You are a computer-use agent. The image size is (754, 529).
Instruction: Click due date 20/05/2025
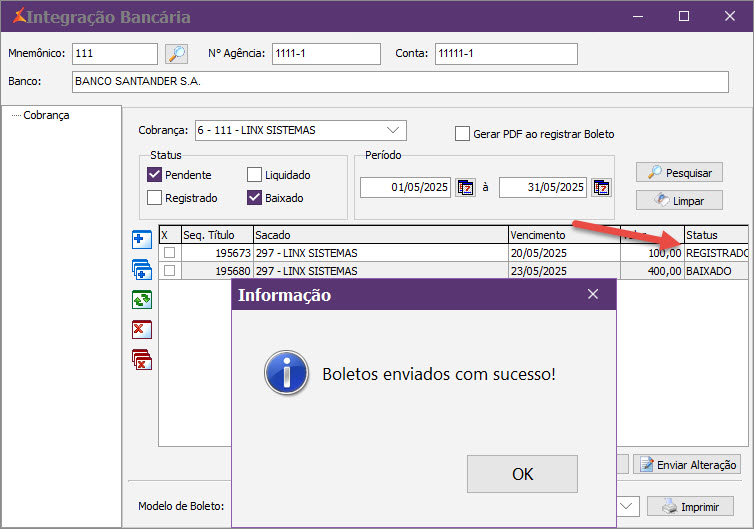tap(565, 253)
